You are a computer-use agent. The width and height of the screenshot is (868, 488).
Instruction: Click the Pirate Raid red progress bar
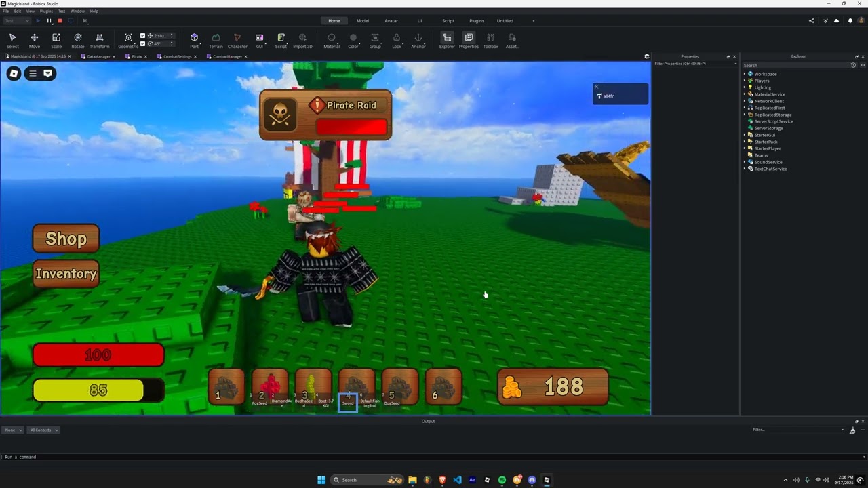click(x=351, y=127)
